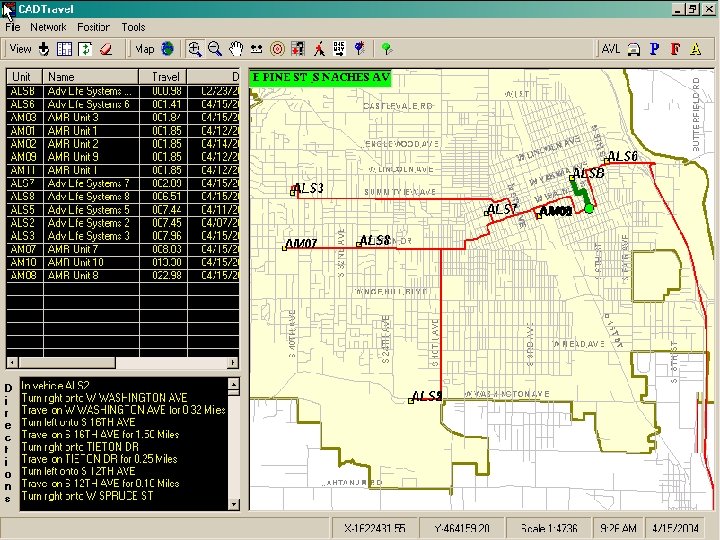This screenshot has height=540, width=720.
Task: Select the ALS8 row in the unit list
Action: pos(123,197)
